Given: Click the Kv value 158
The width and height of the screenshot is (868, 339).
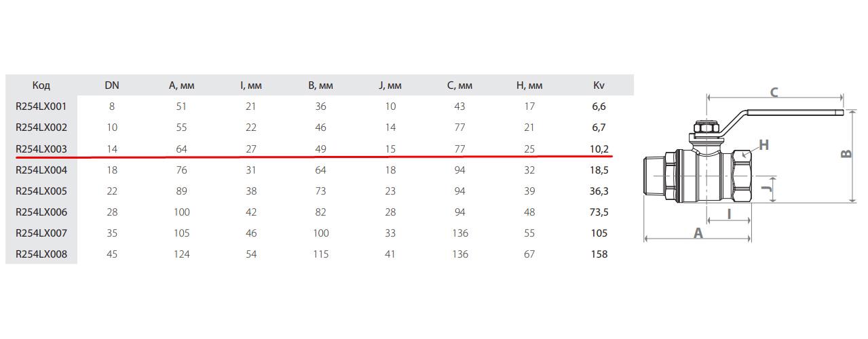Looking at the screenshot, I should point(599,254).
